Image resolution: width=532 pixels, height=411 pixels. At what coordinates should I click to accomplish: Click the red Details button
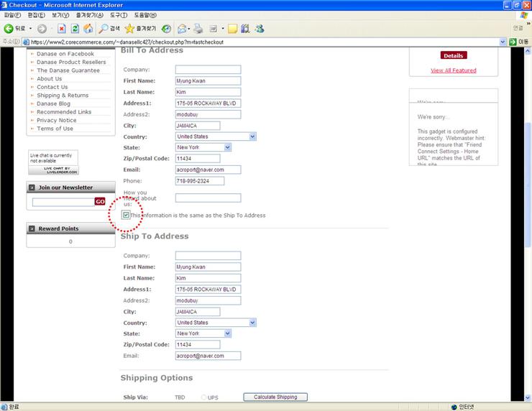tap(454, 55)
